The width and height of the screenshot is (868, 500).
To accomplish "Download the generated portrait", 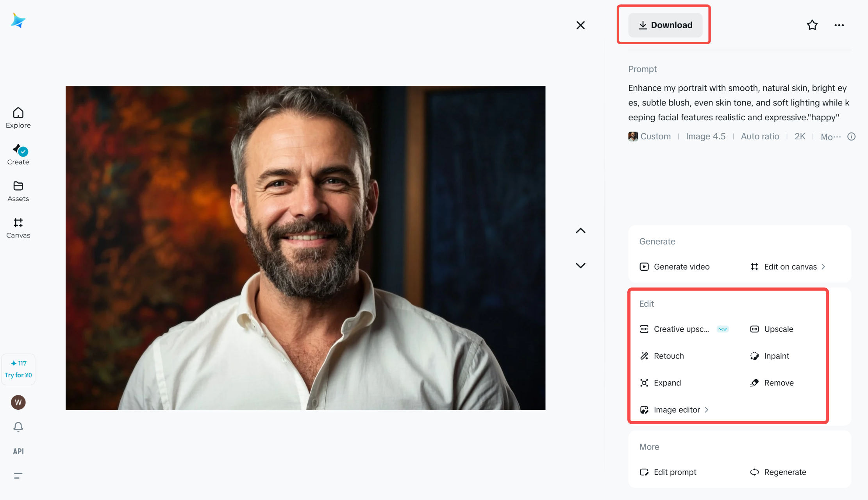I will (665, 25).
